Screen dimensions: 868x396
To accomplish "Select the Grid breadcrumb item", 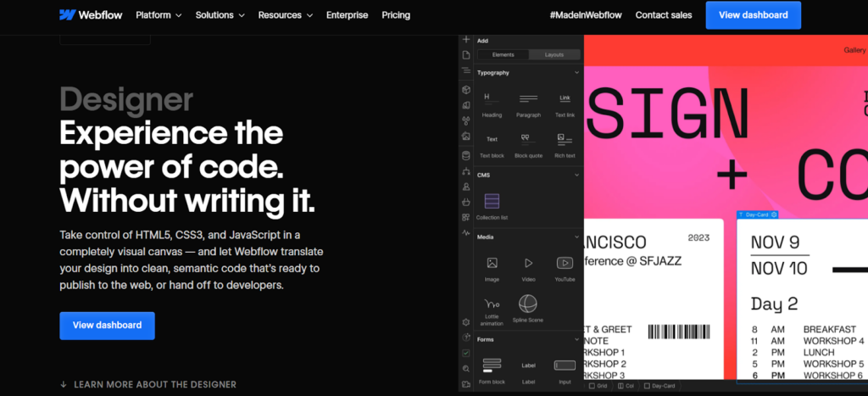I will click(598, 386).
